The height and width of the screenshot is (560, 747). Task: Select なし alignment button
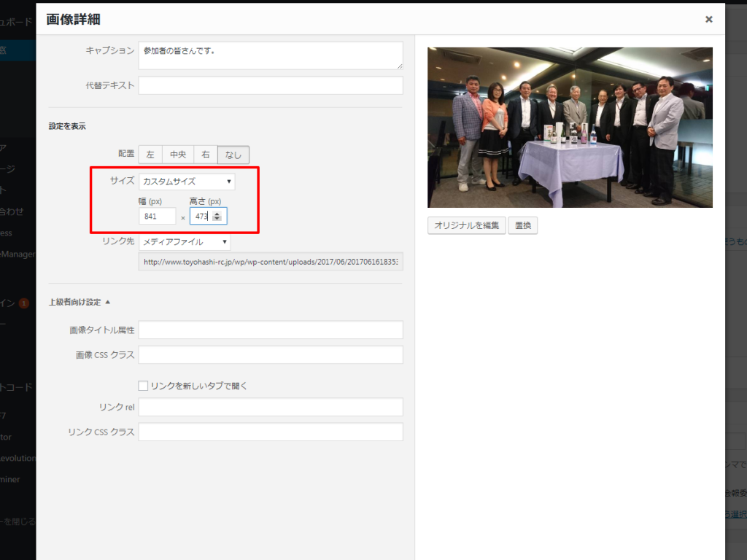tap(233, 155)
